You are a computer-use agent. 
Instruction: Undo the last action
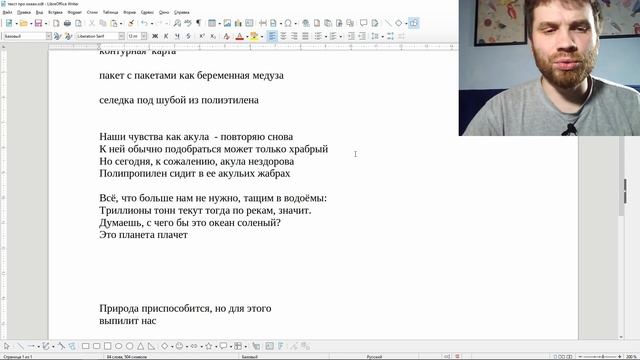tap(144, 23)
